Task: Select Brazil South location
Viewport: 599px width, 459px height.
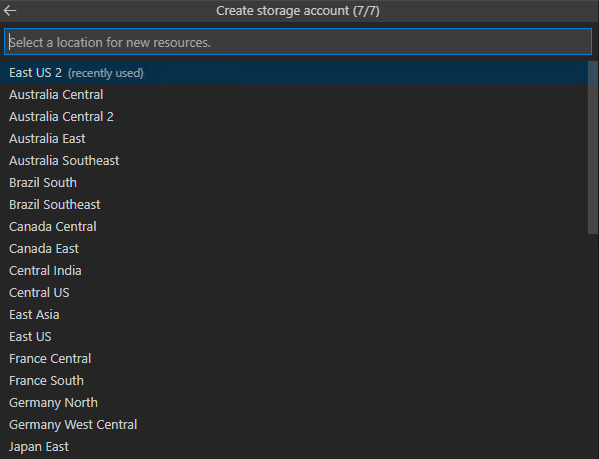Action: tap(294, 183)
